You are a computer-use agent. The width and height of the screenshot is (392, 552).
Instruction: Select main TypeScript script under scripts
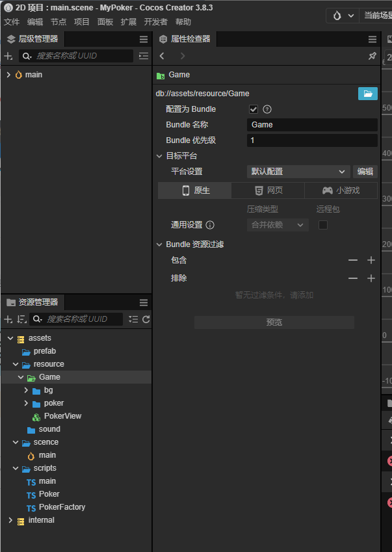tap(47, 481)
